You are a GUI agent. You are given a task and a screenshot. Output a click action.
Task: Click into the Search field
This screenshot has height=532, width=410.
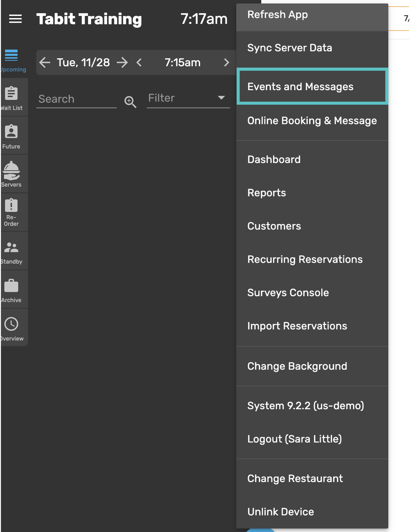(x=76, y=99)
